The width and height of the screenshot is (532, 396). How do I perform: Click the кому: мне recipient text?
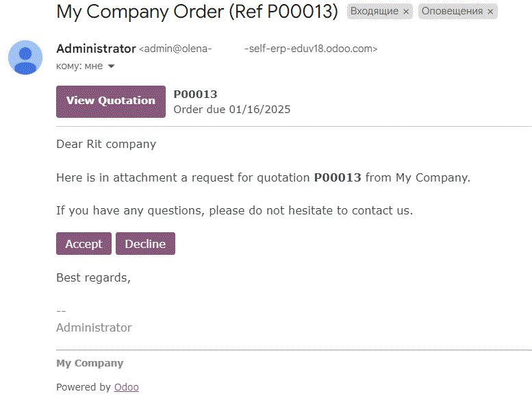[x=79, y=66]
